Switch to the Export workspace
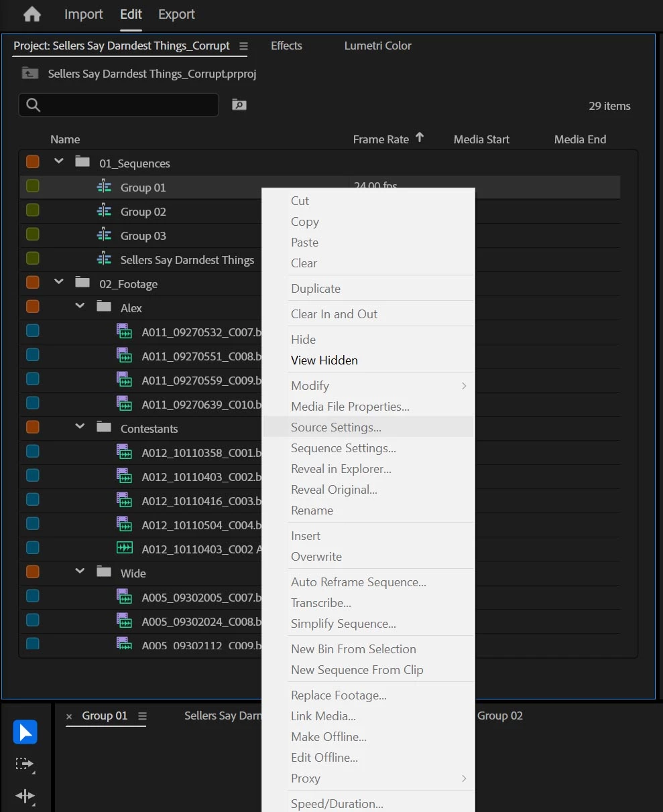663x812 pixels. (176, 14)
